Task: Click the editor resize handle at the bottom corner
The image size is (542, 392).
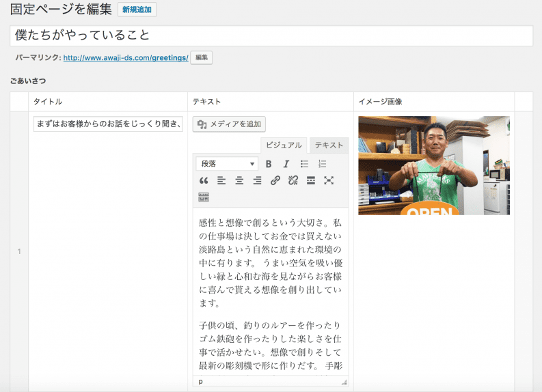Action: [344, 382]
